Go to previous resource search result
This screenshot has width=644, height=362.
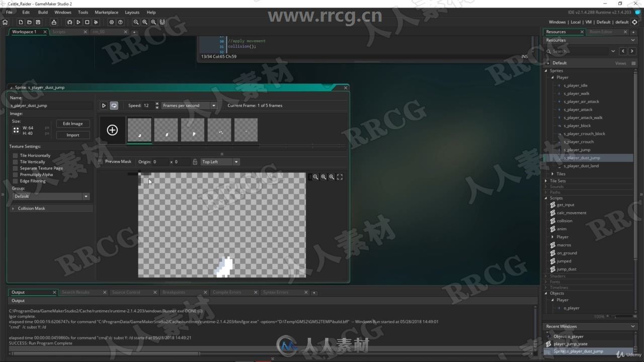(x=623, y=51)
